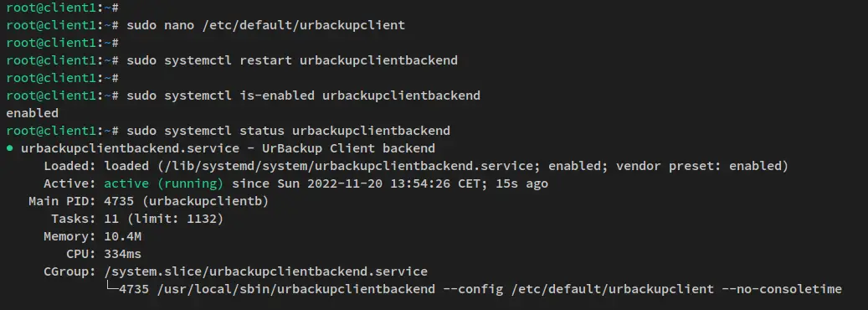Click the CGroup /system.slice path
The height and width of the screenshot is (310, 868).
click(x=265, y=271)
